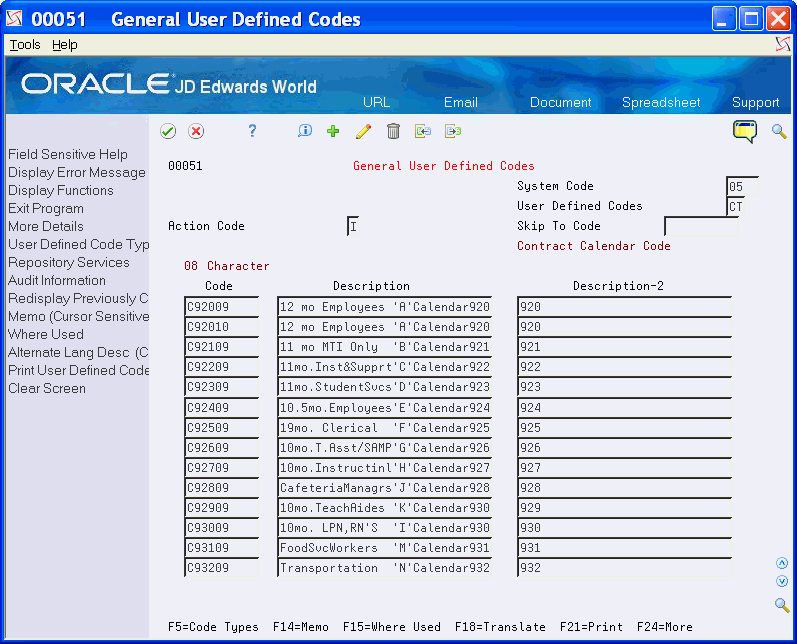This screenshot has height=644, width=797.
Task: Open More Details from sidebar
Action: (x=46, y=226)
